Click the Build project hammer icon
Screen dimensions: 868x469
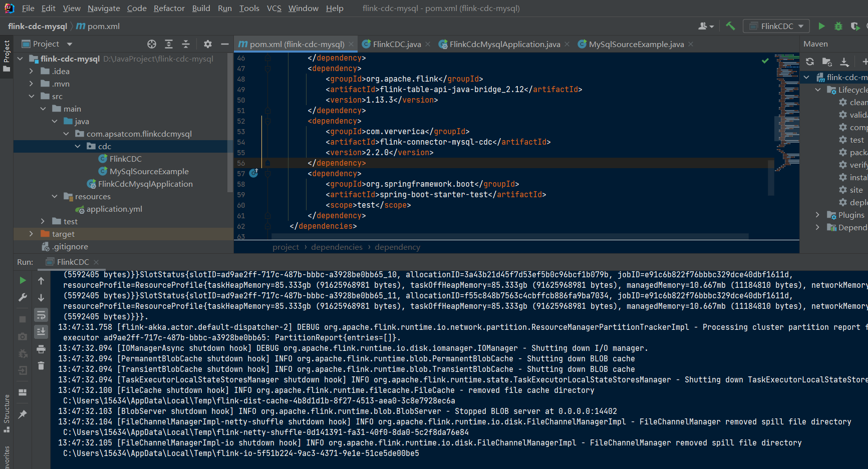click(x=730, y=26)
